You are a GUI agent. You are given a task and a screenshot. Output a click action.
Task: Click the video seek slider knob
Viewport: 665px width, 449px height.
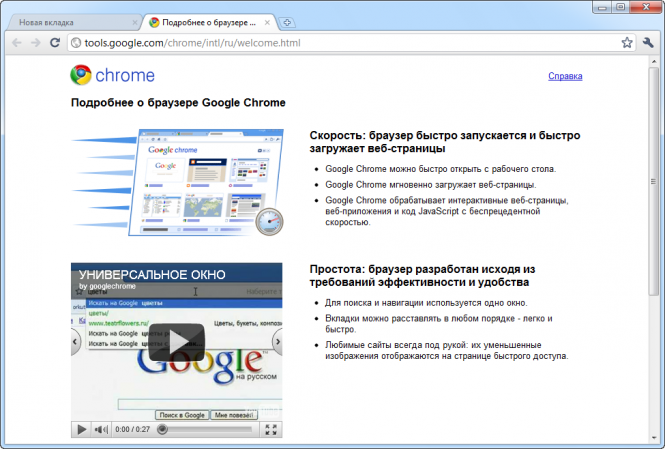(162, 429)
